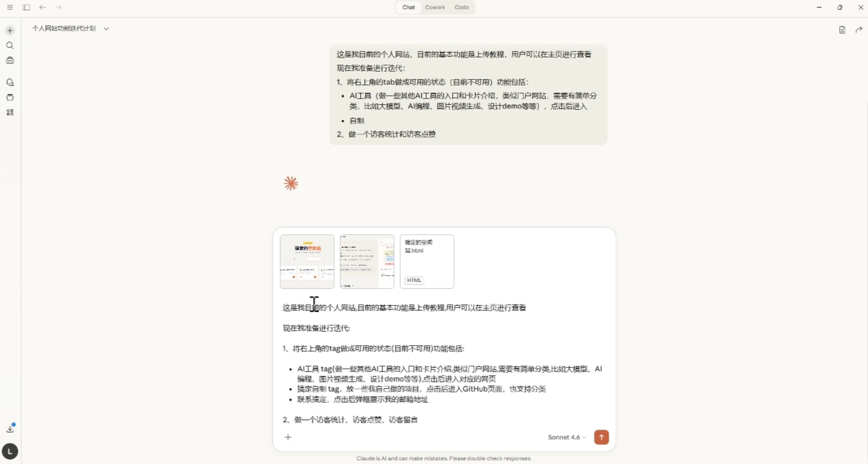Viewport: 868px width, 464px height.
Task: Open the user profile avatar L
Action: click(x=10, y=451)
